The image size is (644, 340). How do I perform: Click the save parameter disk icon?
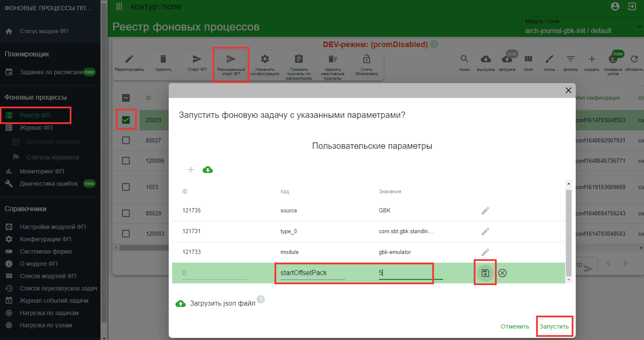(x=485, y=273)
